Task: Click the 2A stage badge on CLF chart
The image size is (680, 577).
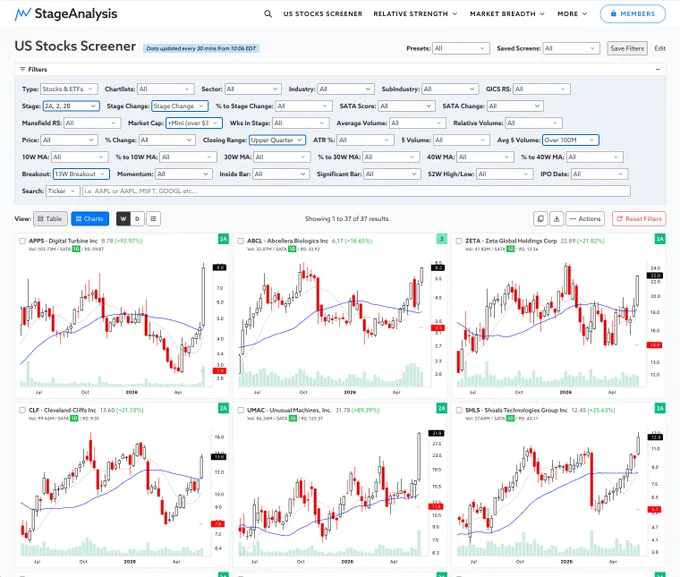Action: click(223, 408)
